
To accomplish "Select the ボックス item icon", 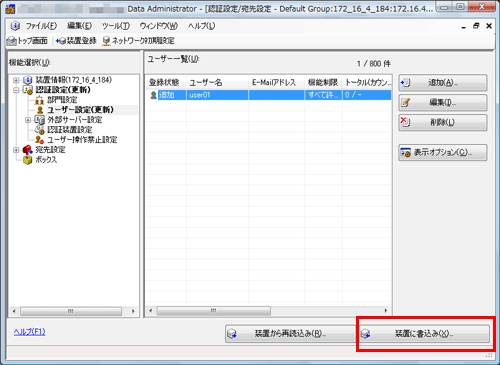I will click(28, 160).
